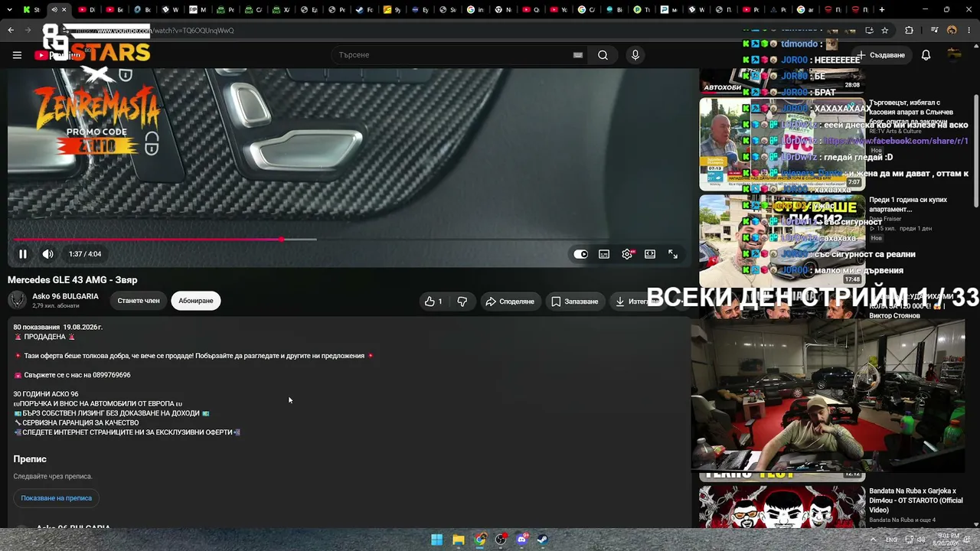Screen dimensions: 980x551
Task: Open File Explorer from the taskbar
Action: point(458,540)
